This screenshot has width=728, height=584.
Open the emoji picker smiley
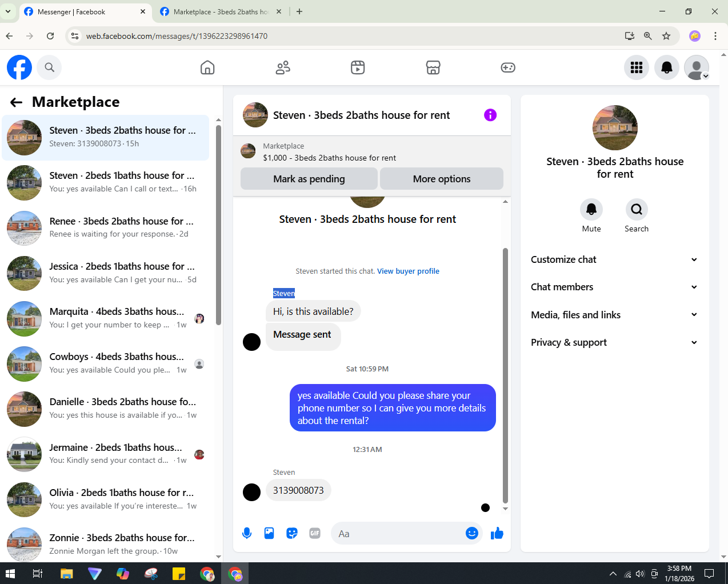point(472,533)
